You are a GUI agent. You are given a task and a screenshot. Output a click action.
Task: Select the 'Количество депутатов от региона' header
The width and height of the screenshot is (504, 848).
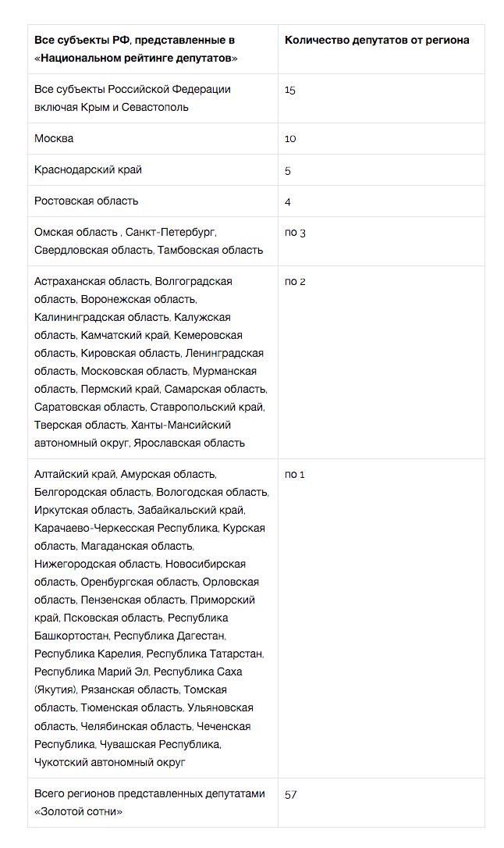point(382,48)
